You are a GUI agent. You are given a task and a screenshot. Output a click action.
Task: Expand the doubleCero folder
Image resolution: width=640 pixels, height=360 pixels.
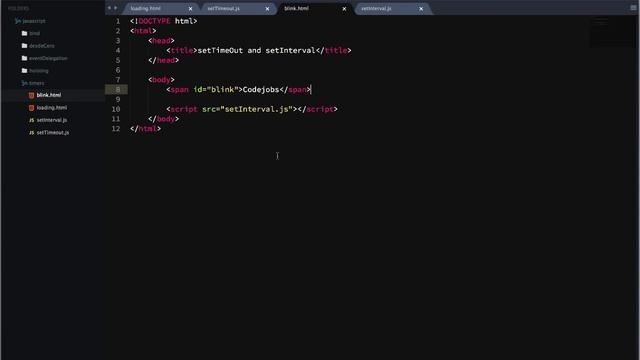coord(42,46)
